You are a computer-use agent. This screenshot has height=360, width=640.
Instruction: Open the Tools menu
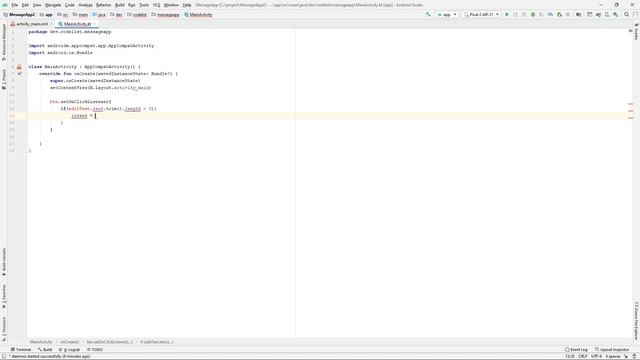(x=144, y=5)
